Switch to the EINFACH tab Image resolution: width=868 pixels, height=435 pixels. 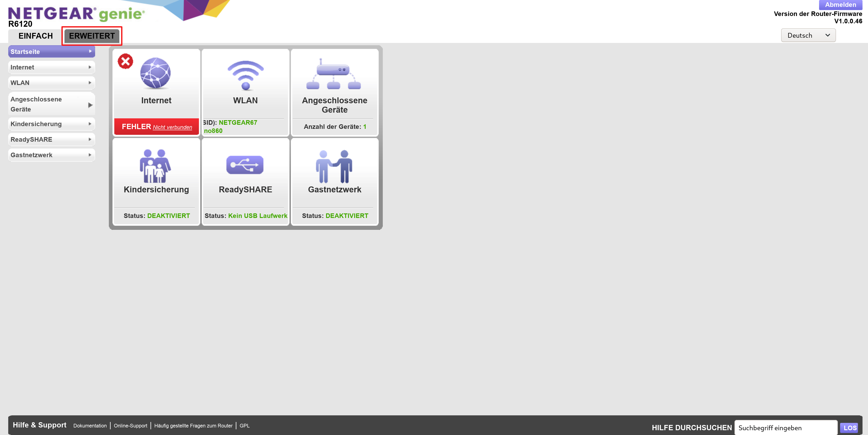point(35,36)
